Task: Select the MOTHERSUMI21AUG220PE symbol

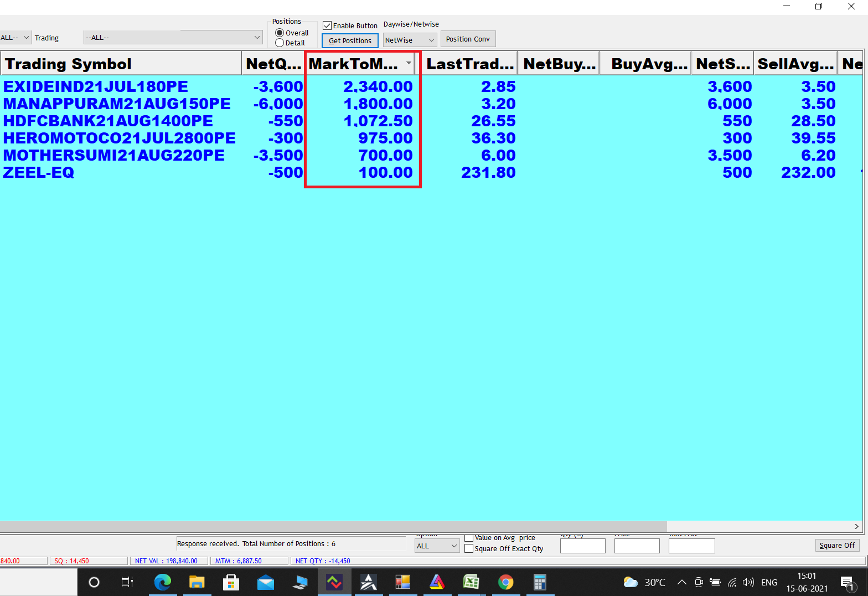Action: click(x=114, y=155)
